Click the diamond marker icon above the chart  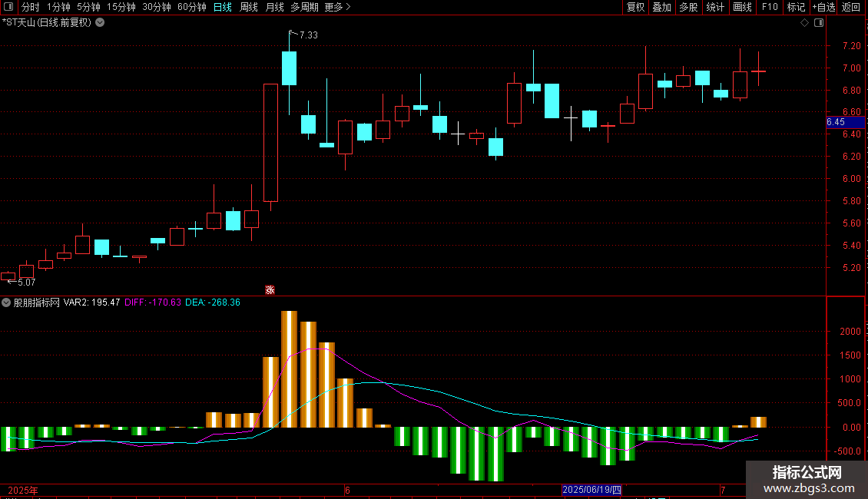pyautogui.click(x=805, y=23)
